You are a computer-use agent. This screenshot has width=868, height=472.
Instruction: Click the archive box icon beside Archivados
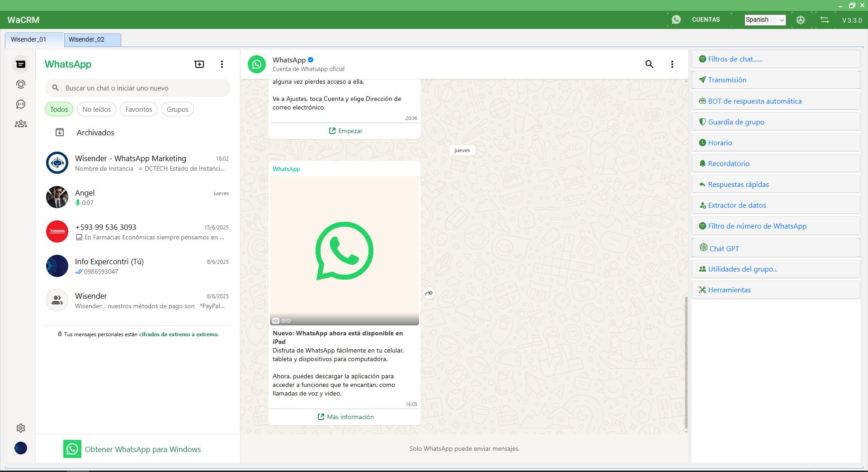pyautogui.click(x=60, y=133)
